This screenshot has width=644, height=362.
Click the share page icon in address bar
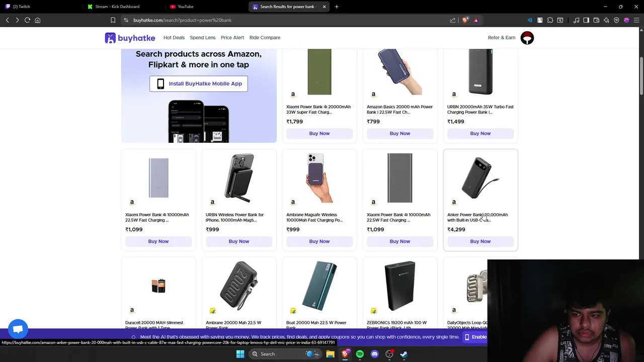pyautogui.click(x=453, y=20)
